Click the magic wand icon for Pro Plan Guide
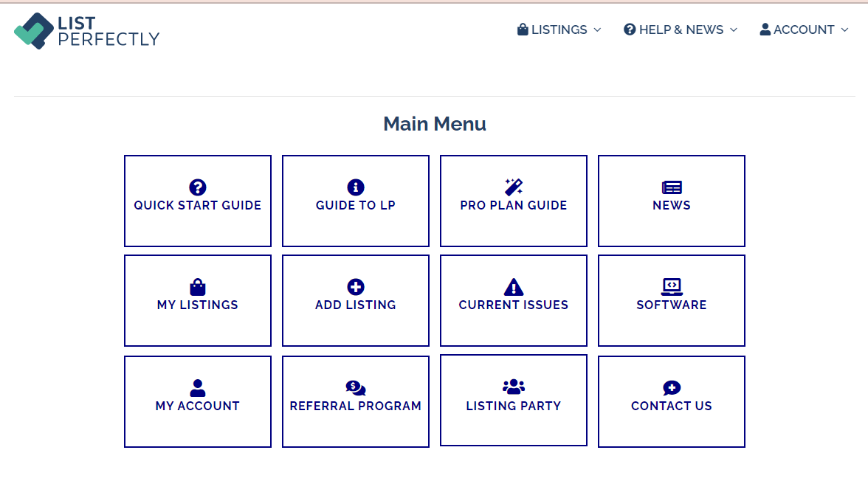Image resolution: width=868 pixels, height=481 pixels. click(x=514, y=187)
